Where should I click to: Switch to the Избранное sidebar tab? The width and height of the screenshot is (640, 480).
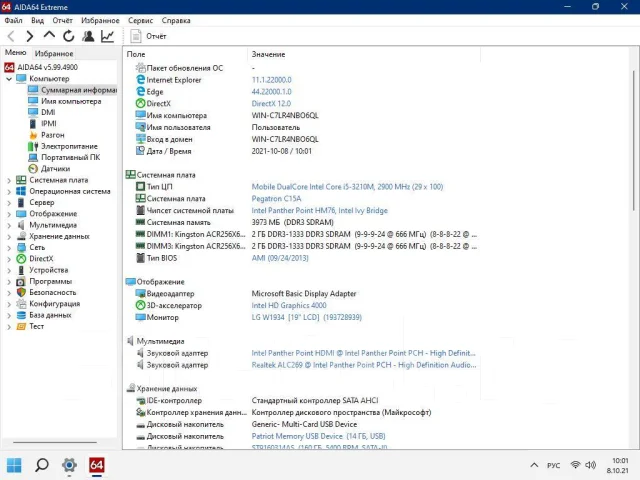click(x=54, y=53)
